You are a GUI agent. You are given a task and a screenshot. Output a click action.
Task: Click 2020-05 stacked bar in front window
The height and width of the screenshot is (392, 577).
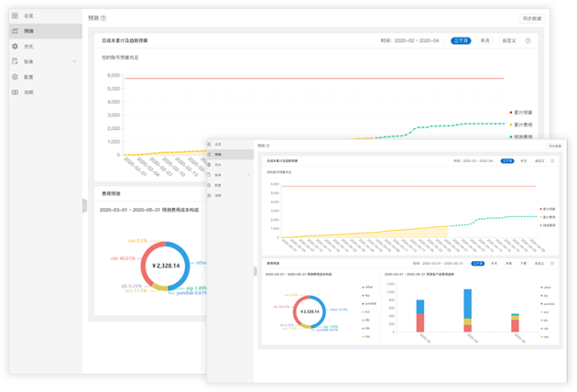click(x=515, y=322)
